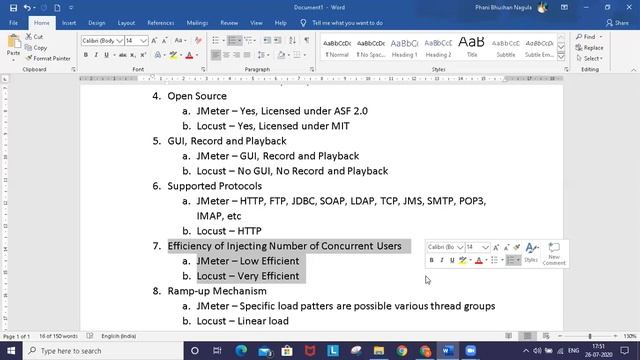Toggle Italic in the ribbon Font group
This screenshot has height=360, width=640.
(96, 55)
